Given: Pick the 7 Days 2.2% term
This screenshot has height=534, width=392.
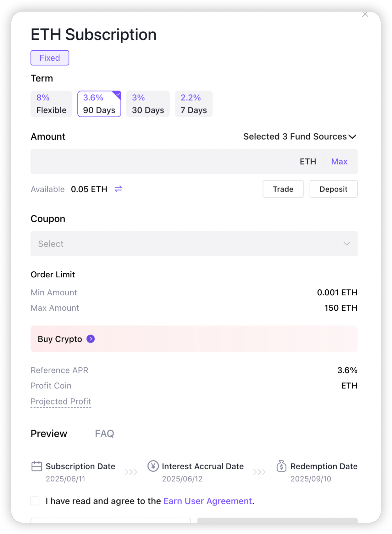Looking at the screenshot, I should coord(193,104).
